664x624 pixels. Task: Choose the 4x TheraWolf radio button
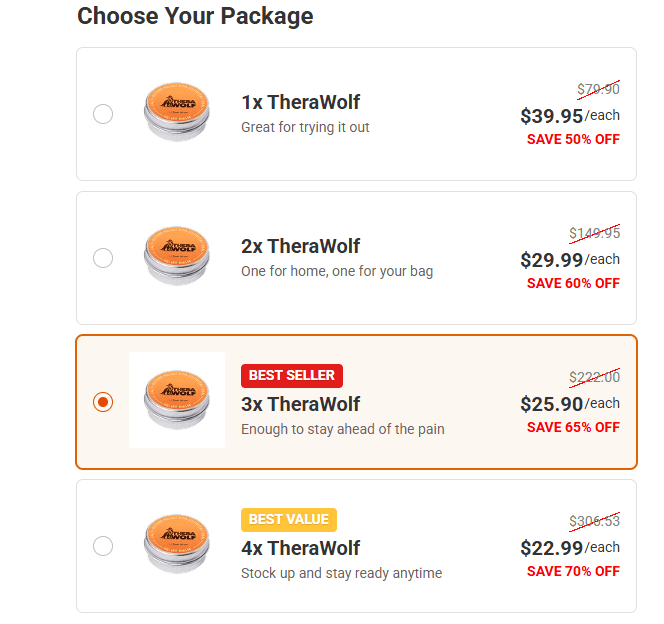(103, 546)
